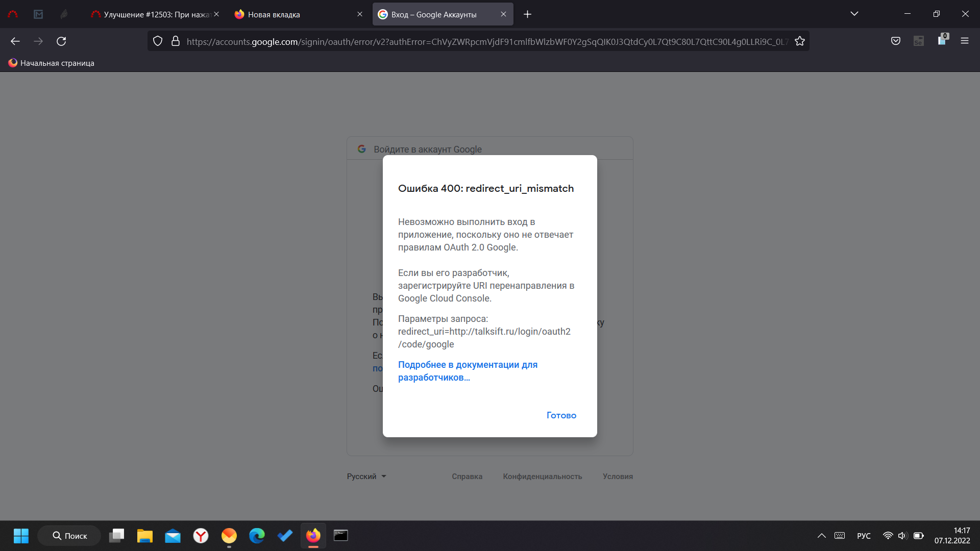The width and height of the screenshot is (980, 551).
Task: Open Task View on the taskbar
Action: pyautogui.click(x=117, y=536)
